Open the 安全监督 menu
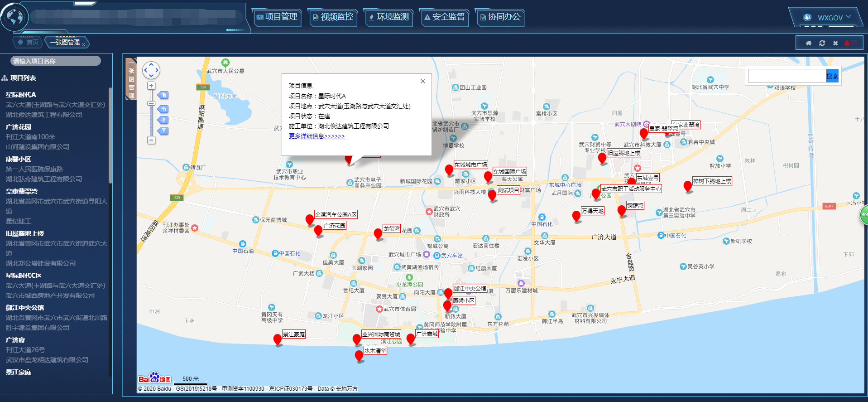This screenshot has width=868, height=402. pyautogui.click(x=444, y=17)
